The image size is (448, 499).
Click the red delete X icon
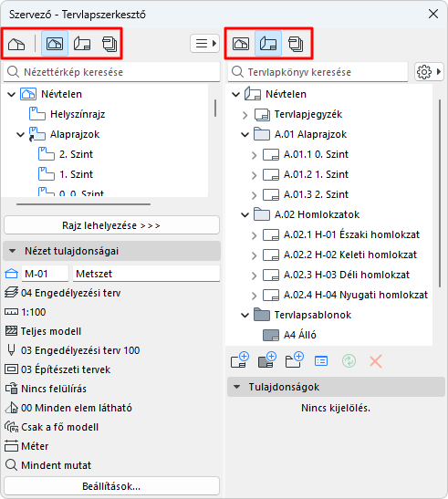click(x=376, y=361)
